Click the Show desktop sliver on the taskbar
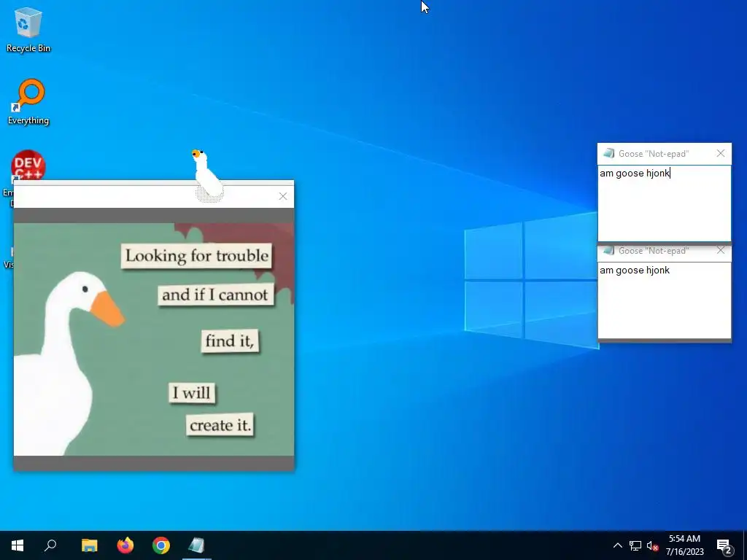Screen dimensions: 747x560 (x=745, y=545)
